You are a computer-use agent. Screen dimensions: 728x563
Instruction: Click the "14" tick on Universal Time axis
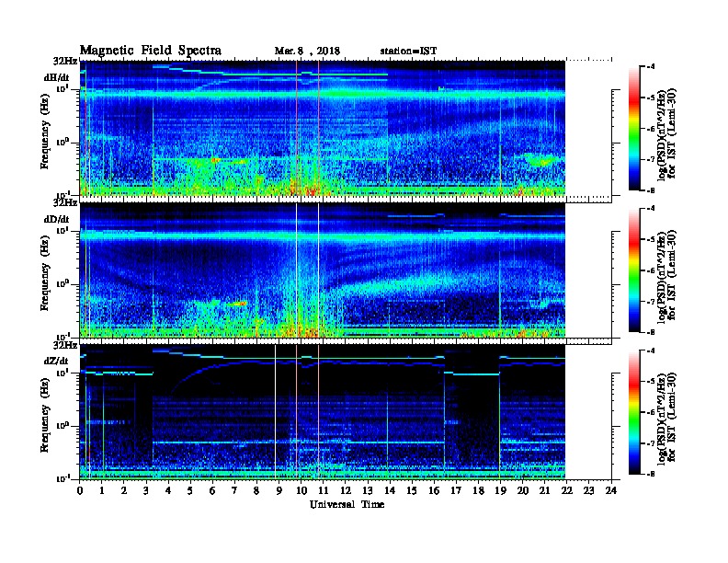click(x=390, y=490)
